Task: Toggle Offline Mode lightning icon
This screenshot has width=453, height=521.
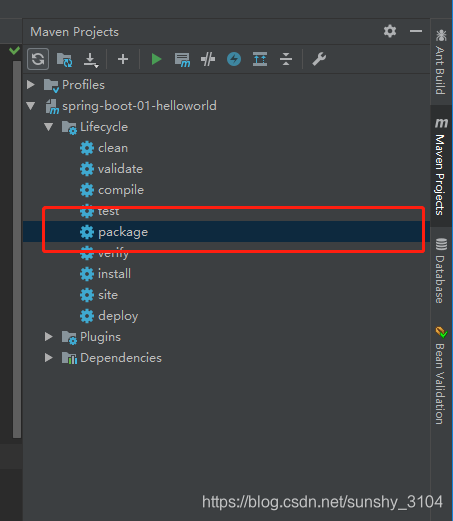Action: click(234, 59)
